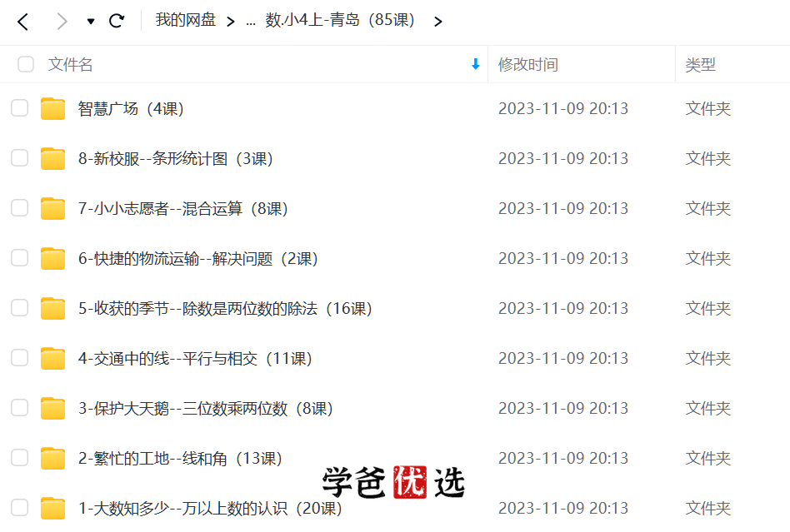
Task: Click the folder icon of 7-小小志愿者--混合运算
Action: pyautogui.click(x=52, y=208)
